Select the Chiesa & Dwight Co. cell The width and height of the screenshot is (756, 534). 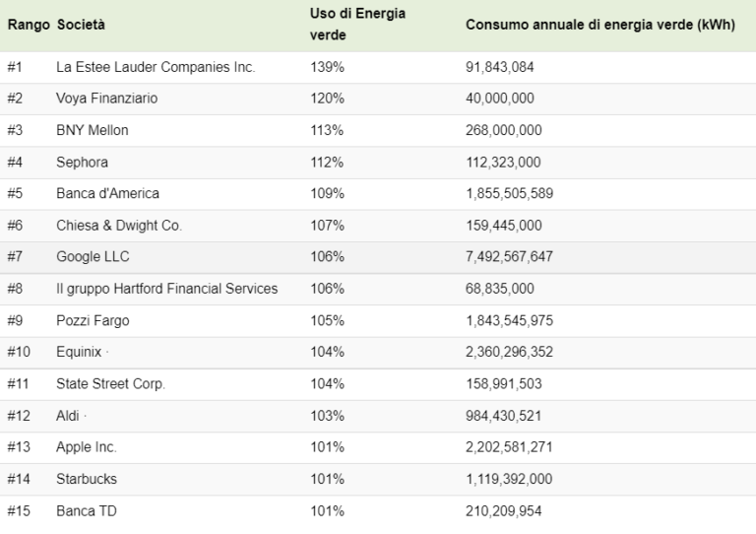pyautogui.click(x=119, y=226)
